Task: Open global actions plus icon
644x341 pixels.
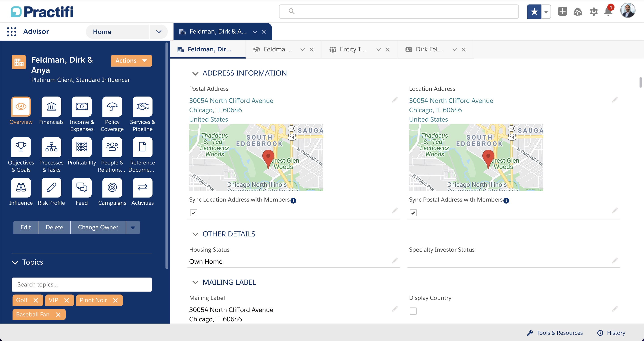Action: click(563, 11)
